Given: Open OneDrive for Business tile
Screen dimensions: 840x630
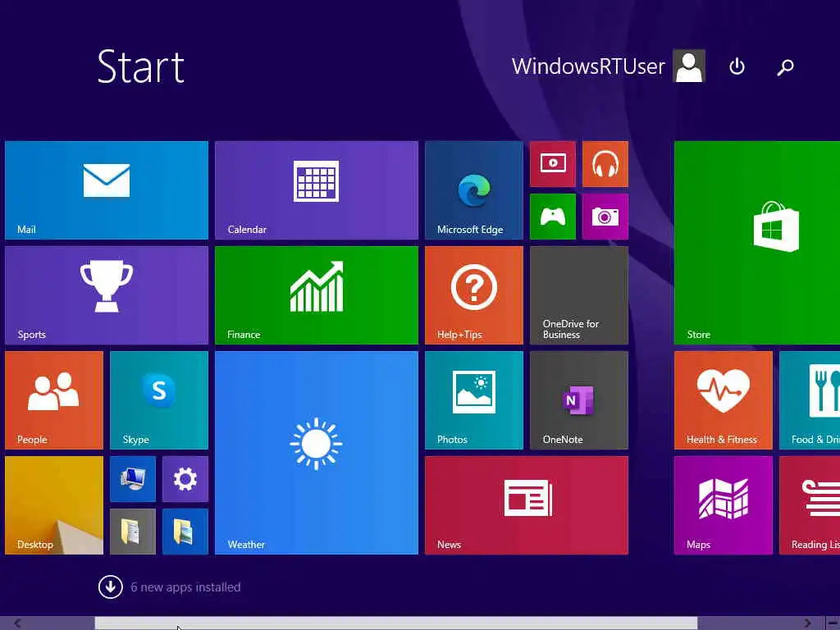Looking at the screenshot, I should 579,295.
